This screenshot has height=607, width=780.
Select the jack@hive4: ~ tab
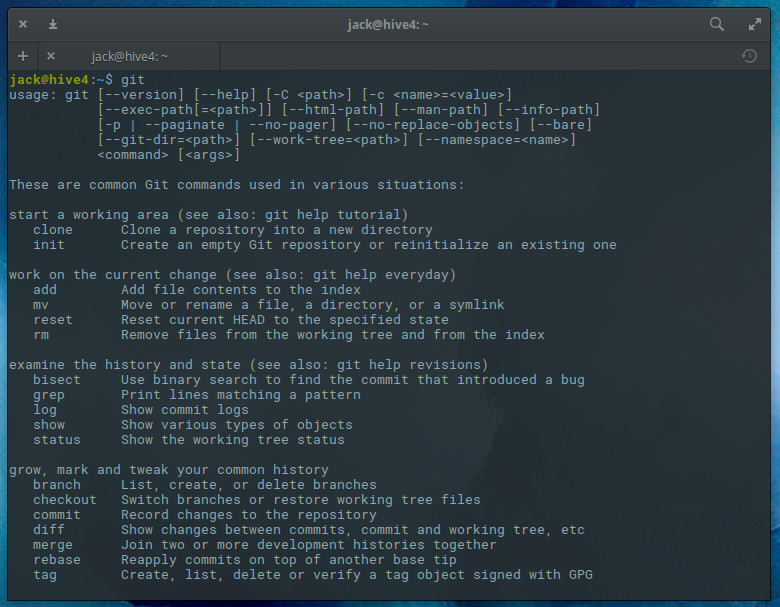pyautogui.click(x=129, y=56)
